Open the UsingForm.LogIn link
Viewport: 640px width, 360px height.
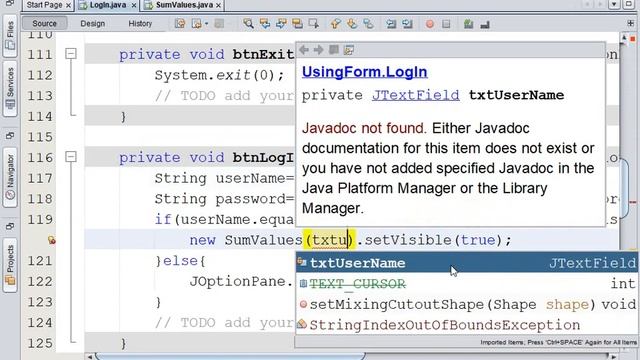click(364, 72)
